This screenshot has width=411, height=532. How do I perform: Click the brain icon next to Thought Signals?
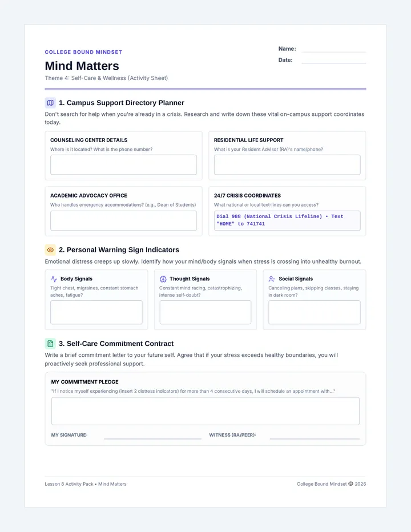tap(163, 279)
